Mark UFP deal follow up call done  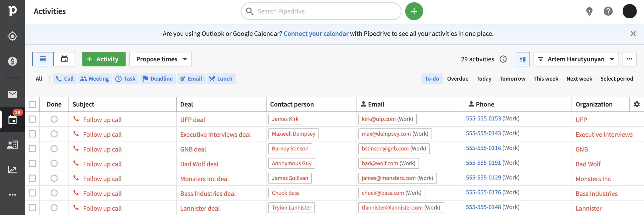click(x=54, y=119)
